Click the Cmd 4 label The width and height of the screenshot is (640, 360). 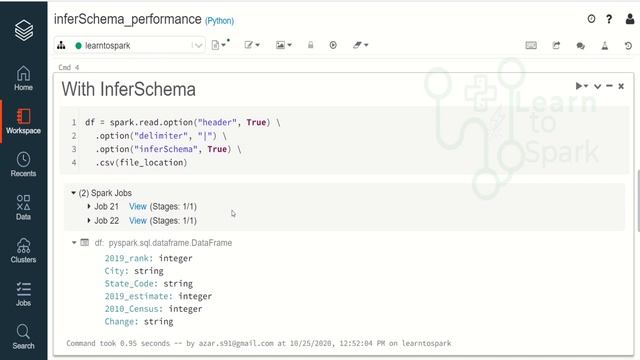[x=69, y=67]
